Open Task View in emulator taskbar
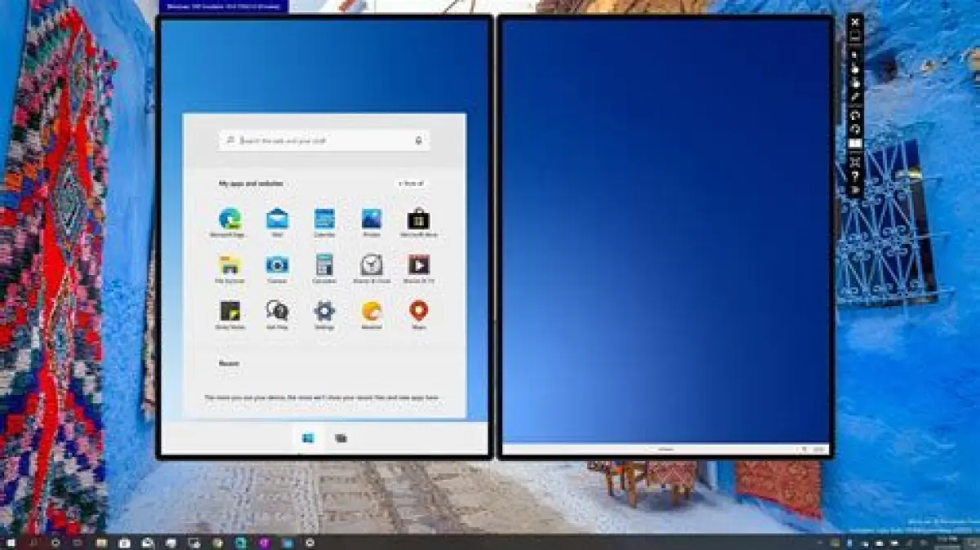The height and width of the screenshot is (550, 980). pyautogui.click(x=341, y=438)
